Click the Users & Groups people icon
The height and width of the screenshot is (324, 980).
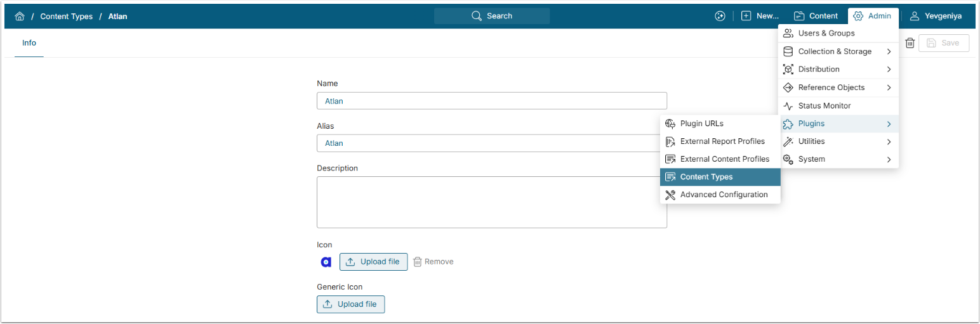pyautogui.click(x=788, y=33)
